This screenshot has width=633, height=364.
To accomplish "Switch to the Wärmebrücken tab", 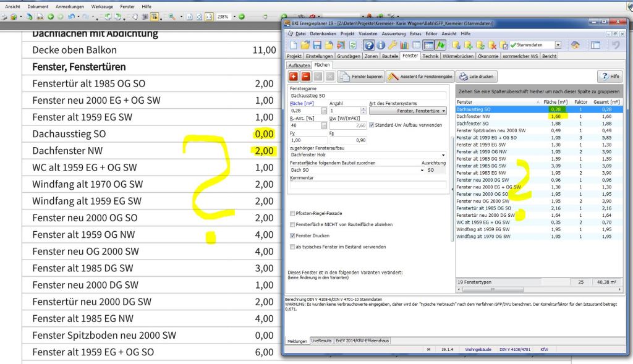I will tap(459, 56).
